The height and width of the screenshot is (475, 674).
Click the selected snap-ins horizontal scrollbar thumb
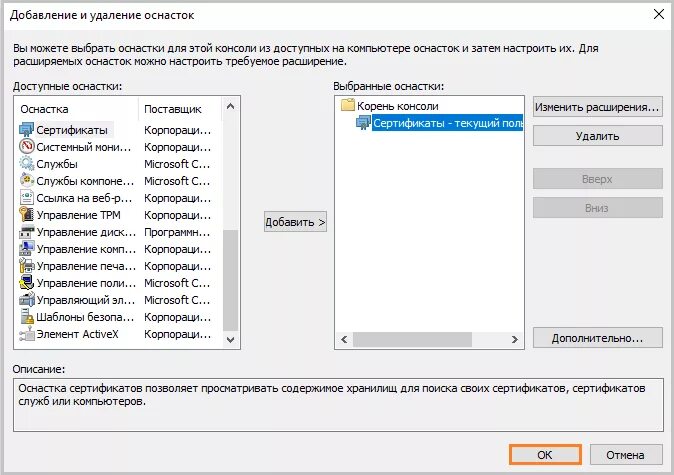(412, 340)
